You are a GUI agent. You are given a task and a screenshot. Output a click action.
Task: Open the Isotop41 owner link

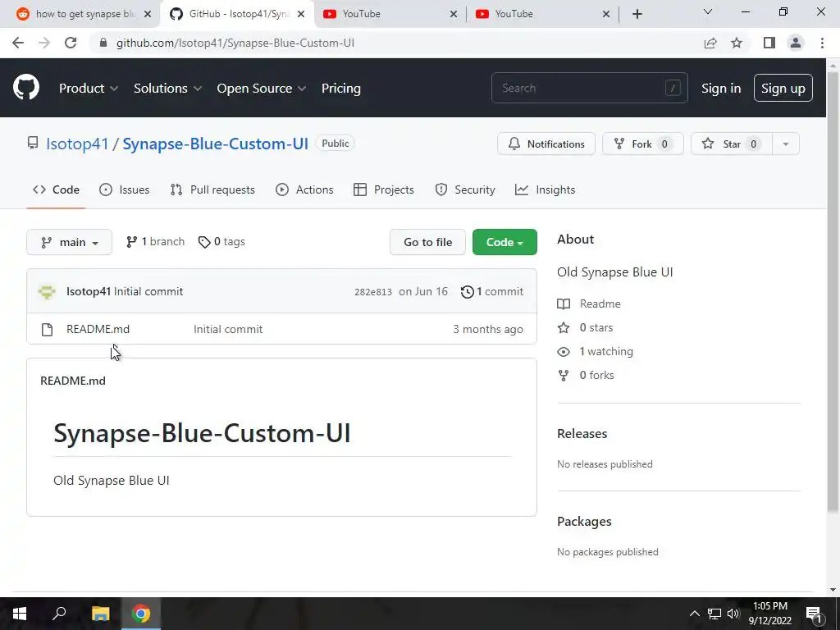[77, 144]
